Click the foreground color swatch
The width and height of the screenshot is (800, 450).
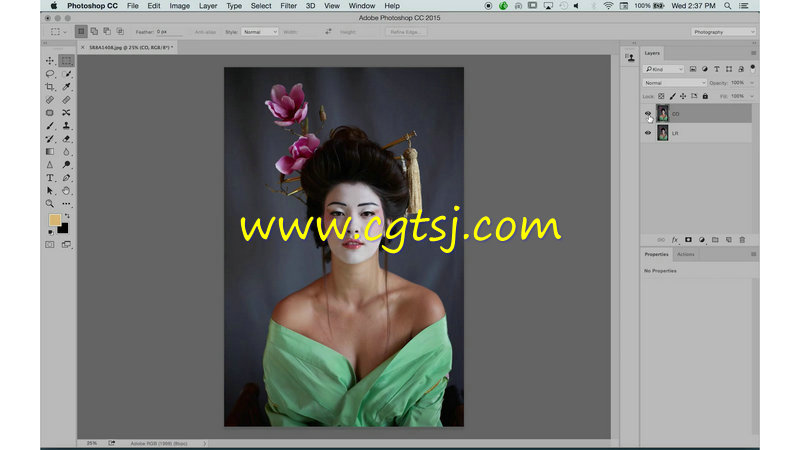click(55, 220)
